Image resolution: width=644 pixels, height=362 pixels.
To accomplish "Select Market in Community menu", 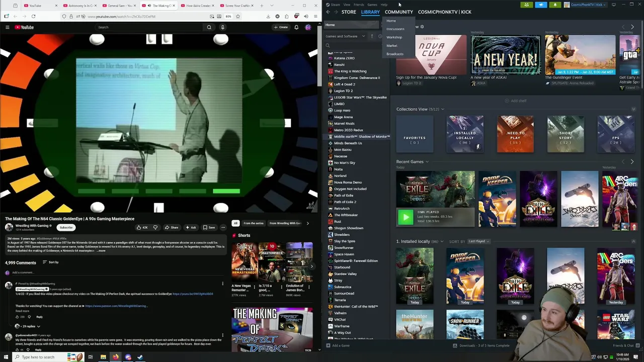I will 391,46.
